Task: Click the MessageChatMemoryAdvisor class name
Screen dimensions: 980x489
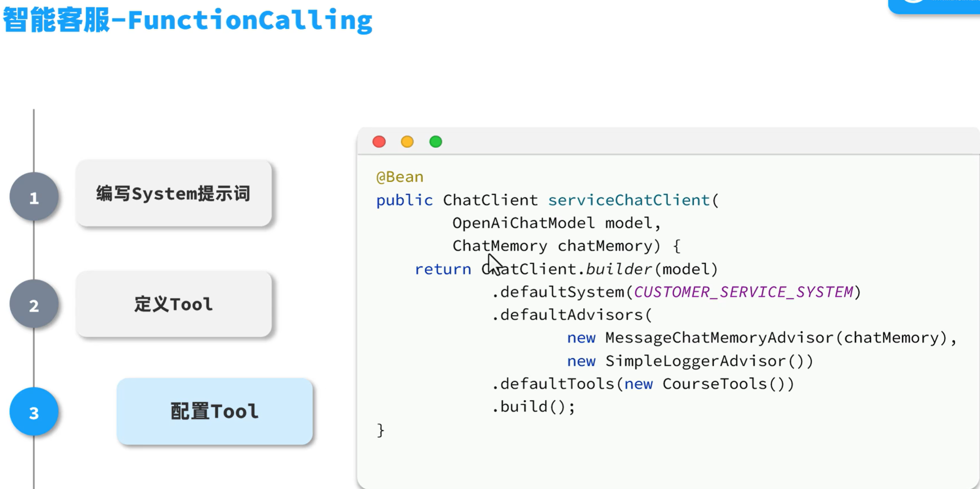Action: pyautogui.click(x=719, y=338)
